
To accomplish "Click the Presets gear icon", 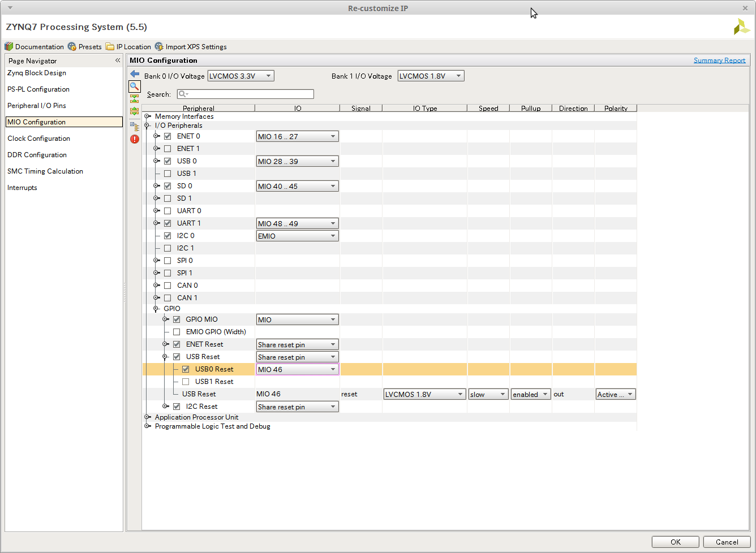I will pyautogui.click(x=72, y=46).
